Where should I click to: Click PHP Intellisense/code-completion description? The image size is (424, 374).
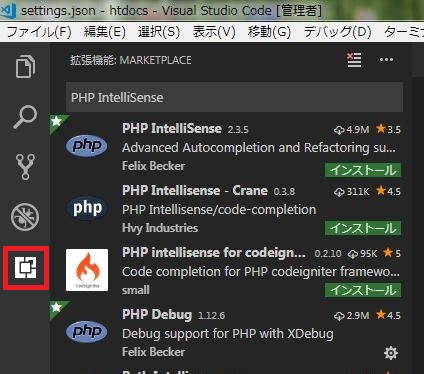[219, 210]
